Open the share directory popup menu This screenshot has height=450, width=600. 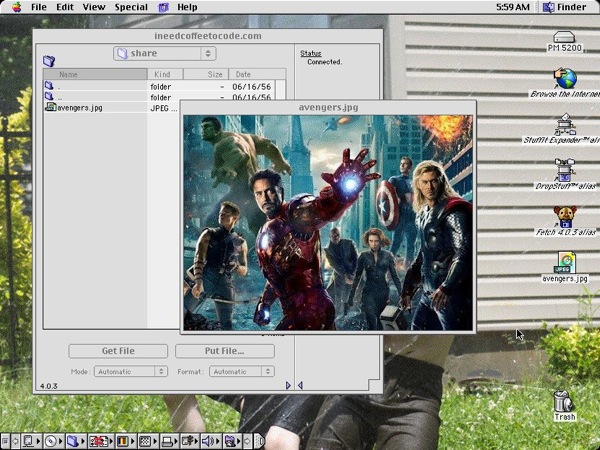point(165,53)
